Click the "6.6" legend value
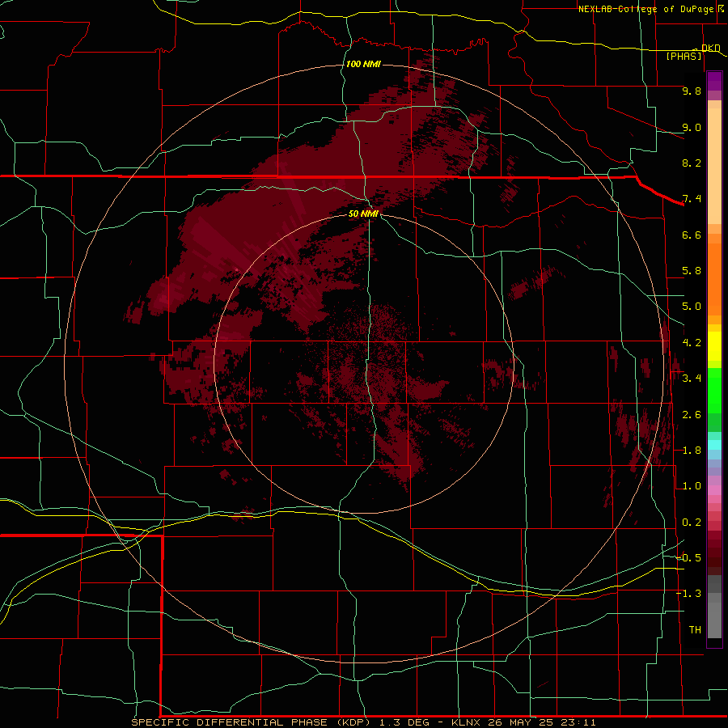 [x=692, y=235]
